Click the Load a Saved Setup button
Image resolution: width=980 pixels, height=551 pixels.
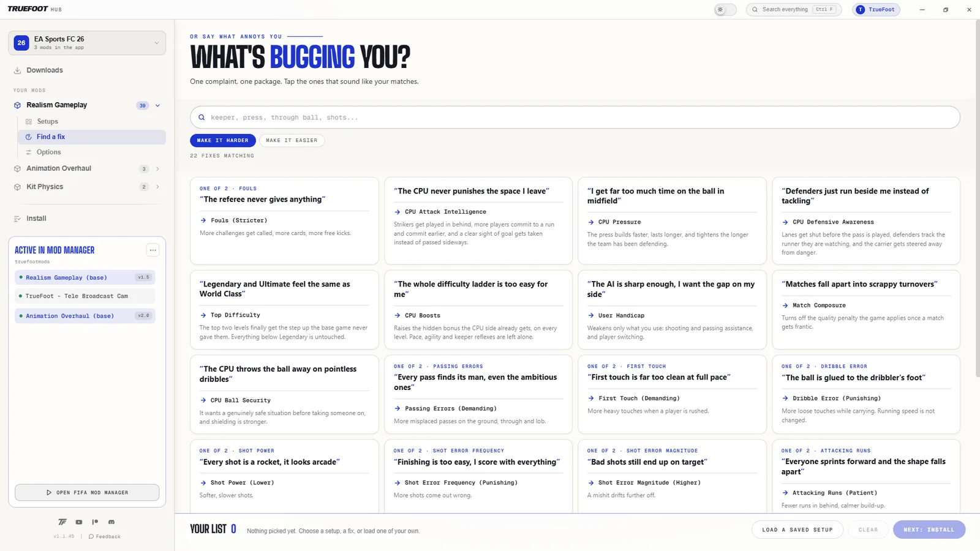tap(797, 530)
